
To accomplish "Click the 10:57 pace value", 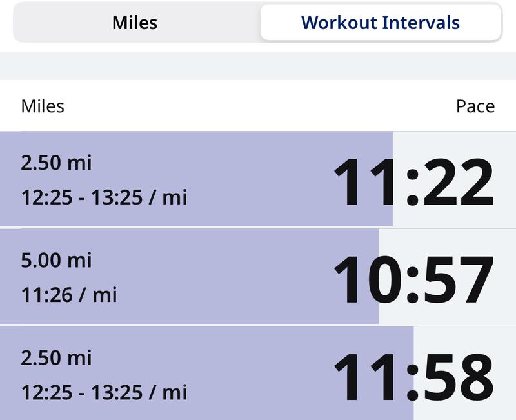I will 413,281.
